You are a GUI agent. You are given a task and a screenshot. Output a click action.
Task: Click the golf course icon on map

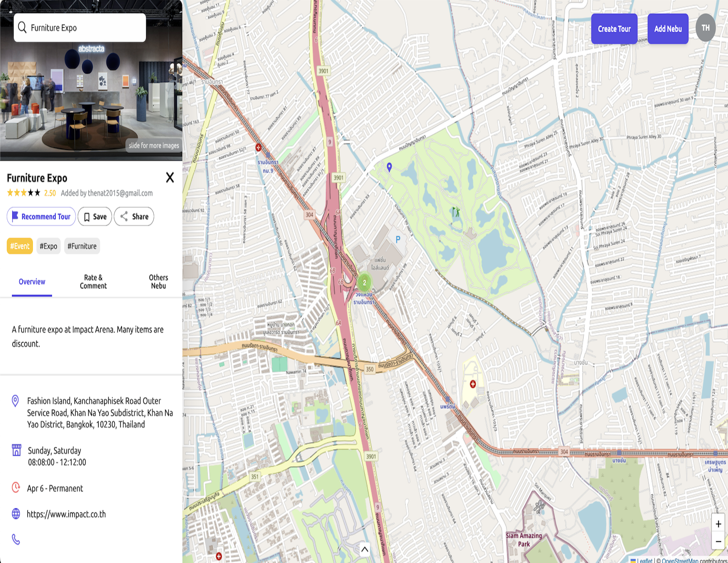(x=455, y=212)
